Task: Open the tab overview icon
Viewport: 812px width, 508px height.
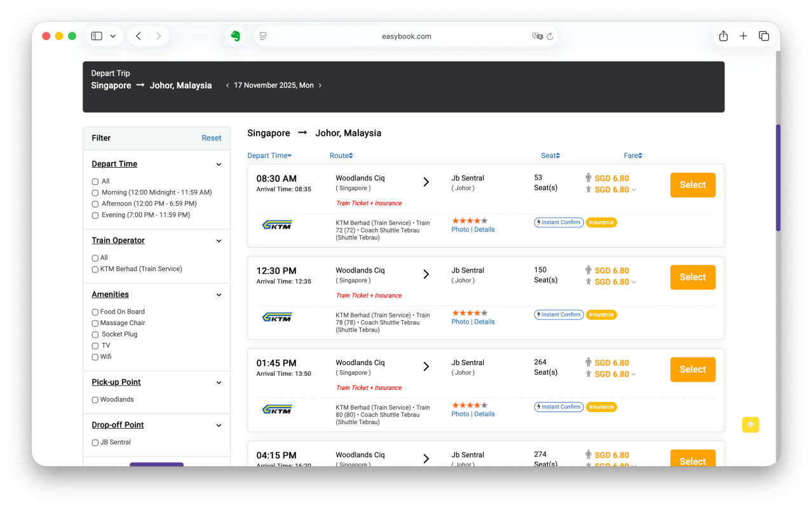Action: pyautogui.click(x=764, y=36)
